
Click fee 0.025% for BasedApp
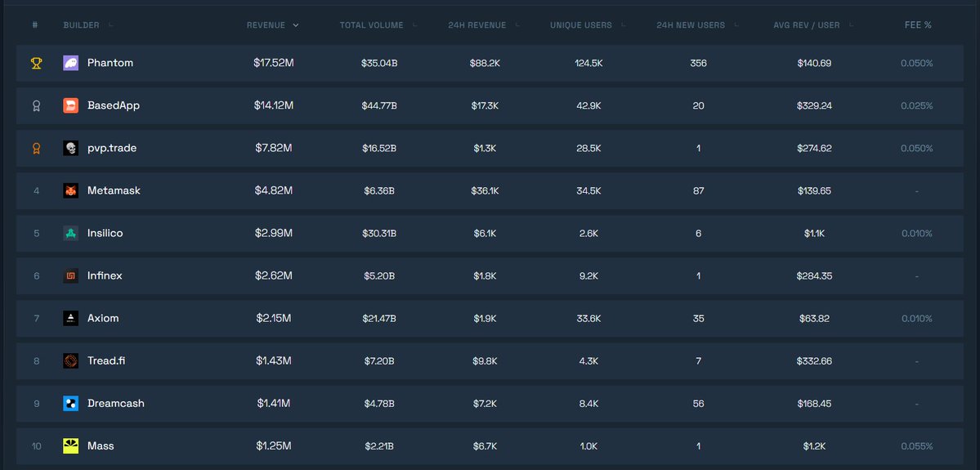[916, 105]
